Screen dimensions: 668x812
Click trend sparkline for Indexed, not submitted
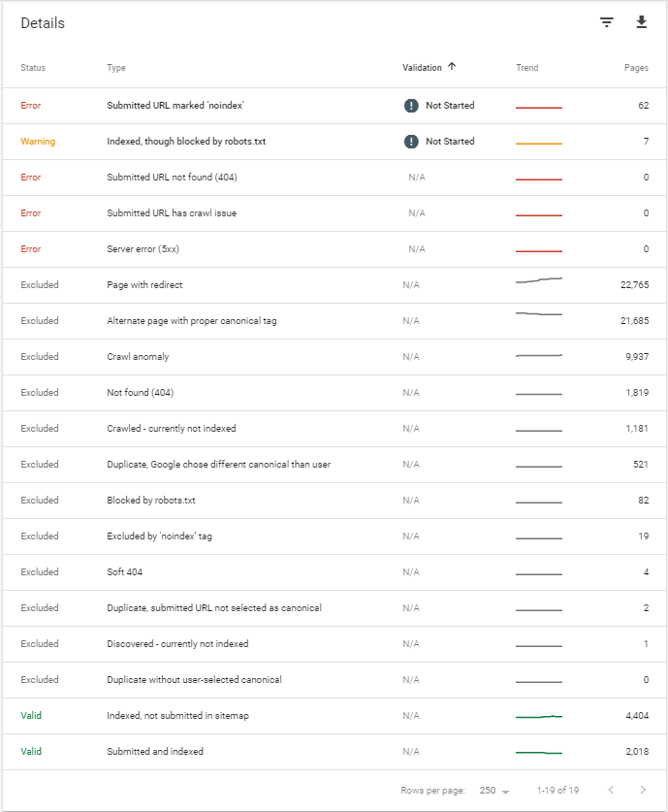539,717
